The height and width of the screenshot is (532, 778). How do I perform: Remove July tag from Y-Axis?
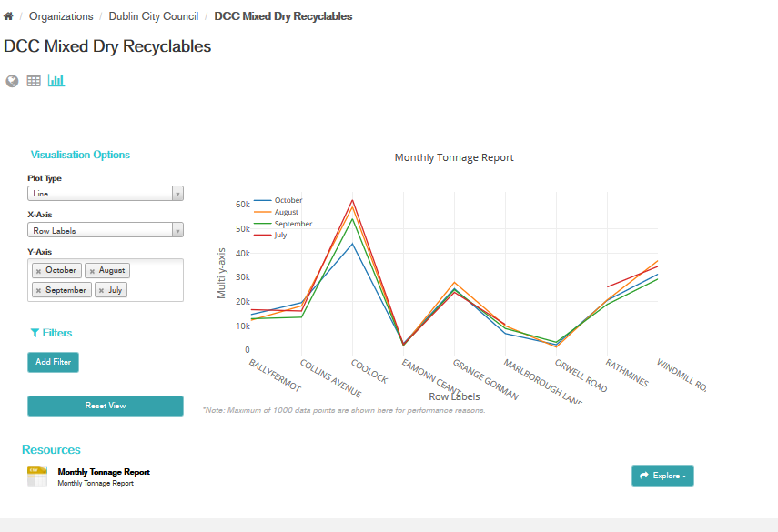tap(102, 291)
